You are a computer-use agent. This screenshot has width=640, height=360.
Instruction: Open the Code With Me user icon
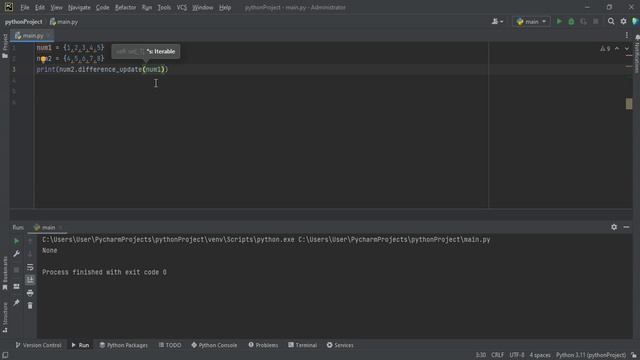tap(497, 22)
